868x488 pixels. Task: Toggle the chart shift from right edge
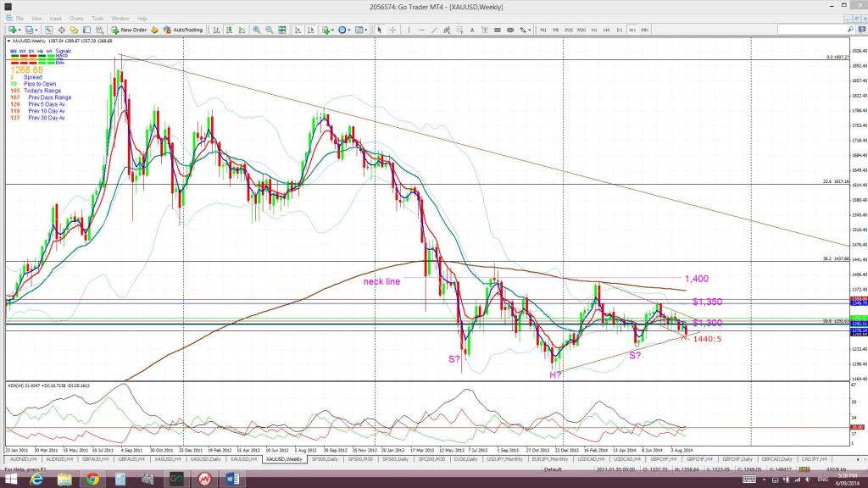click(x=312, y=30)
